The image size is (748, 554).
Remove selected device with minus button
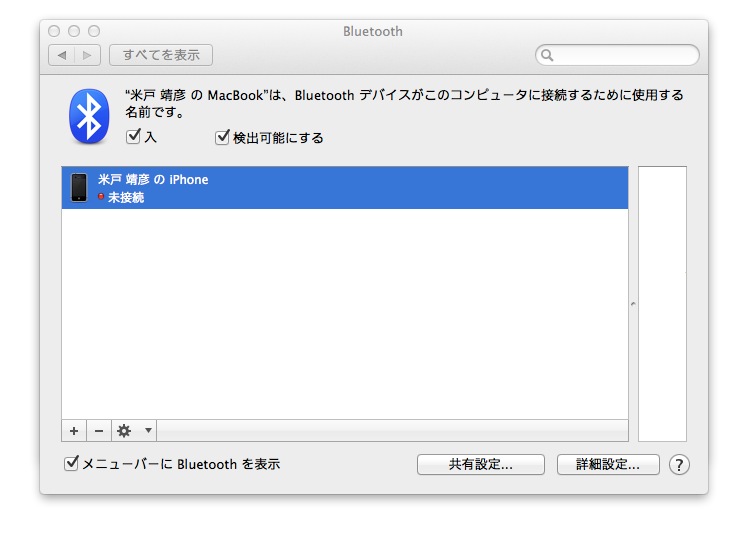pyautogui.click(x=99, y=431)
